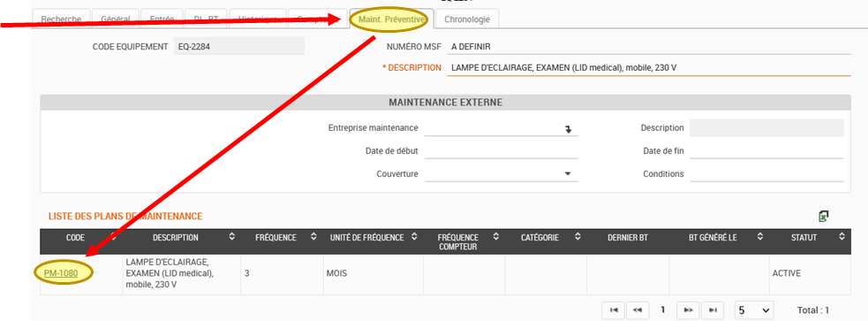This screenshot has height=321, width=868.
Task: Click LAMPE D'ECLAIRAGE description table cell
Action: pyautogui.click(x=182, y=274)
